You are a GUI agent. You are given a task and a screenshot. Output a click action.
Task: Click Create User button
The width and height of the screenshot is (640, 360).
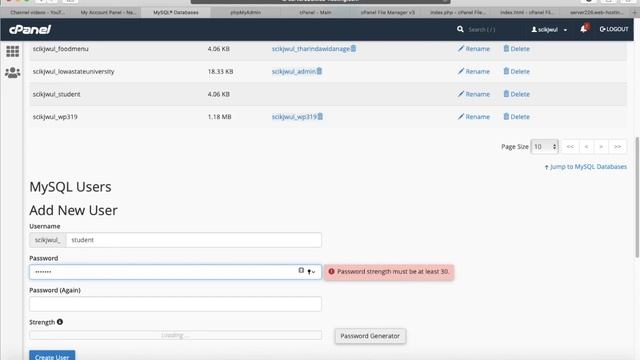[52, 356]
